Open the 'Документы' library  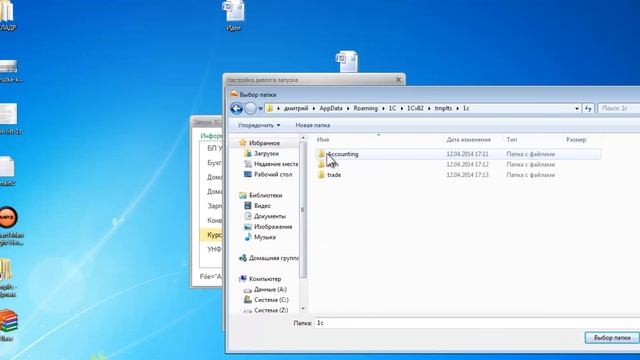[x=270, y=216]
